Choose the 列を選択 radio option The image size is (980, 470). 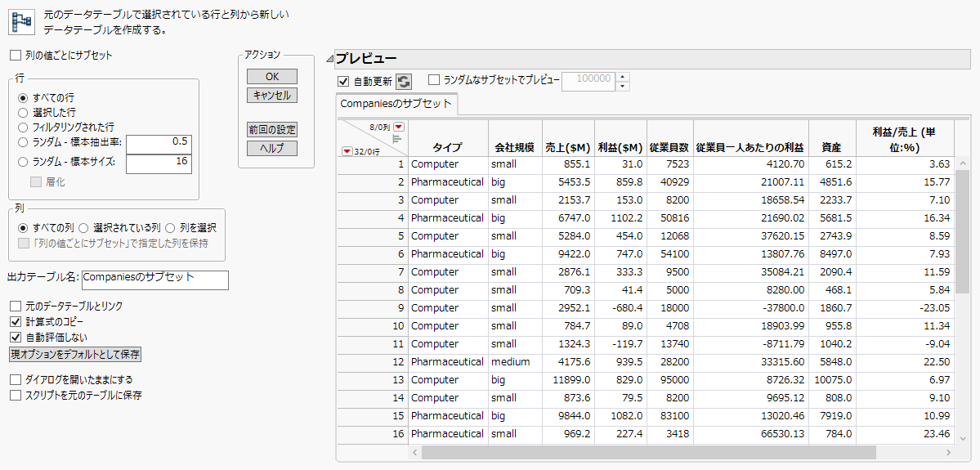(x=170, y=227)
